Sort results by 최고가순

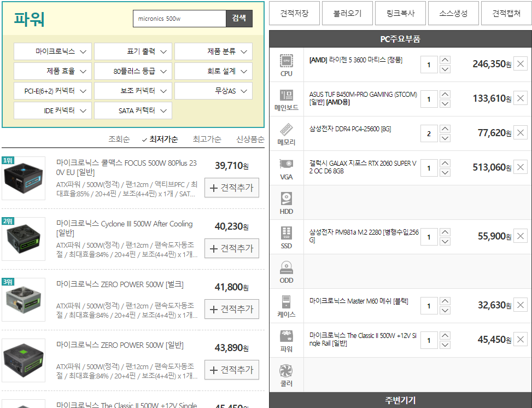pyautogui.click(x=207, y=139)
